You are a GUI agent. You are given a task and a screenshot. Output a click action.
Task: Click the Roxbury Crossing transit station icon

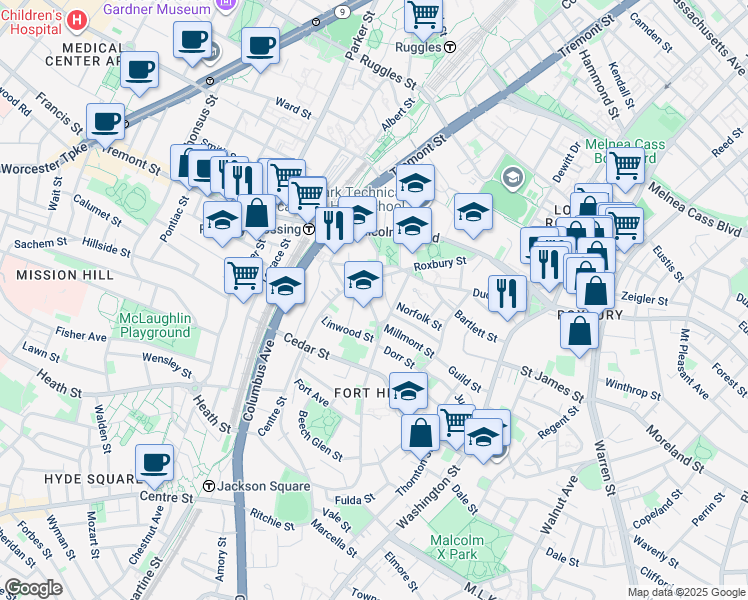(x=309, y=229)
